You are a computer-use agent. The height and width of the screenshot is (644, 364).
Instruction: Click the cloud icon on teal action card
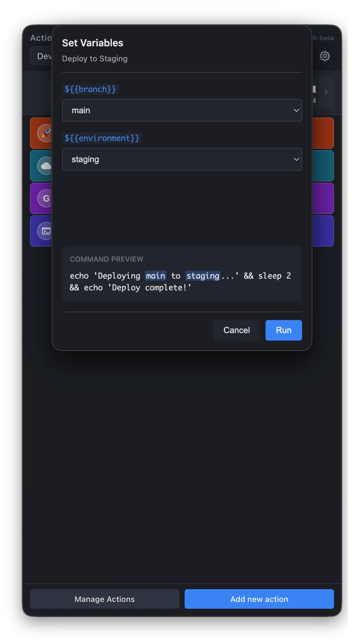pyautogui.click(x=45, y=166)
